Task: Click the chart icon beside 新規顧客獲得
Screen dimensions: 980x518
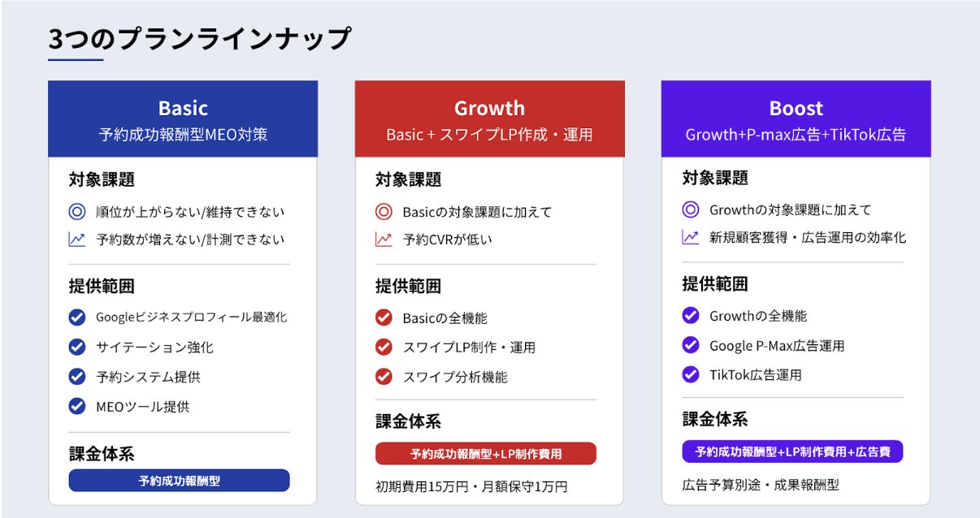Action: (x=691, y=237)
